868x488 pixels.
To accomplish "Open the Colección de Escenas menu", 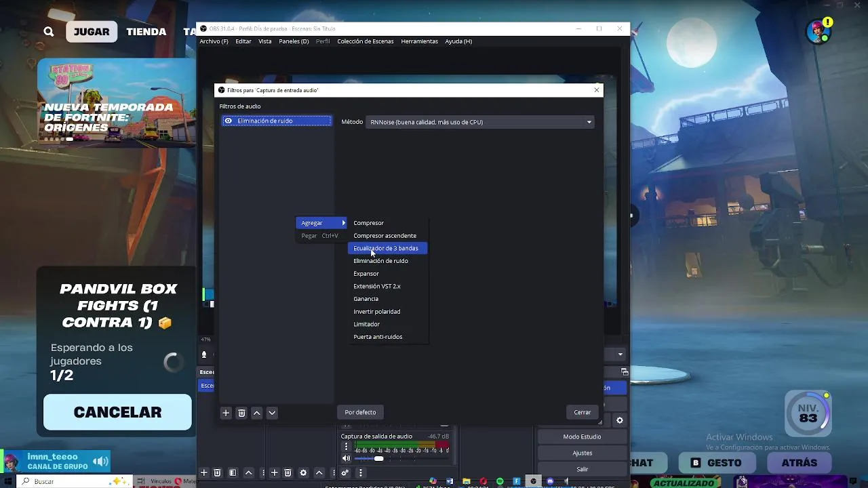I will (x=366, y=41).
